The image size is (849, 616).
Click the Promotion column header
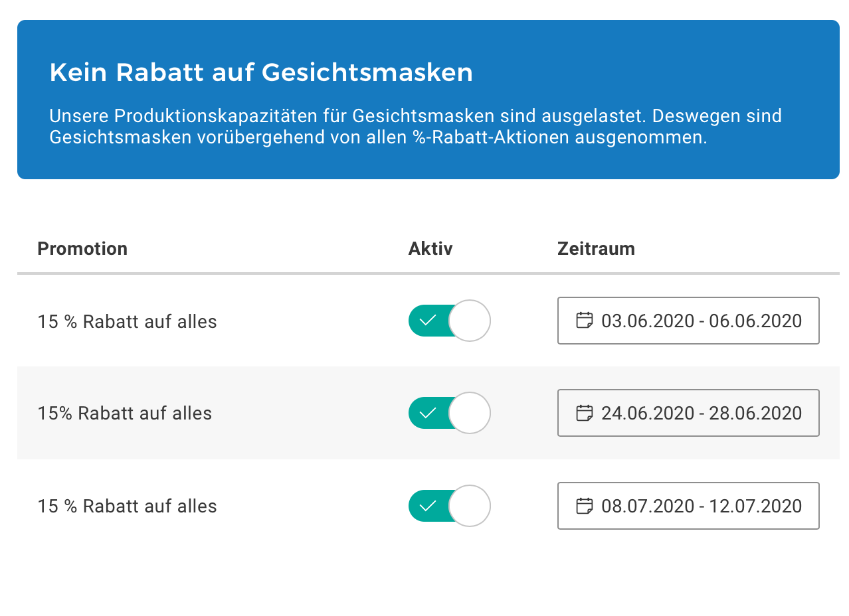pos(82,249)
